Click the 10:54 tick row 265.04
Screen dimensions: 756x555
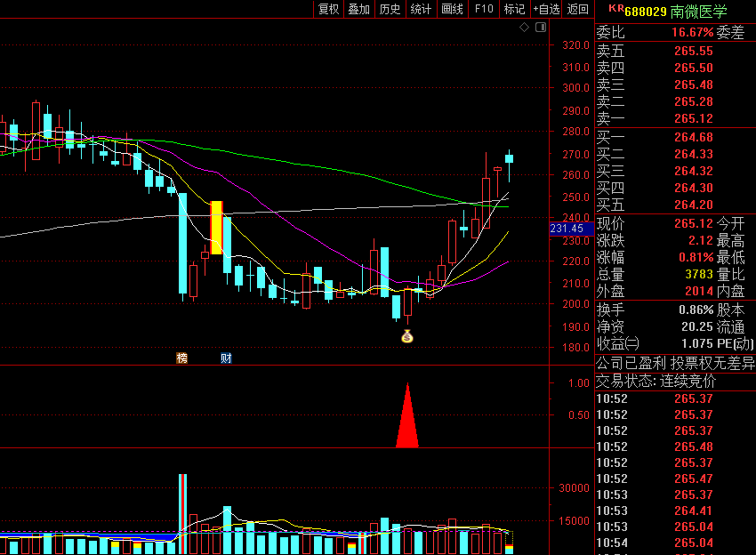tap(675, 543)
